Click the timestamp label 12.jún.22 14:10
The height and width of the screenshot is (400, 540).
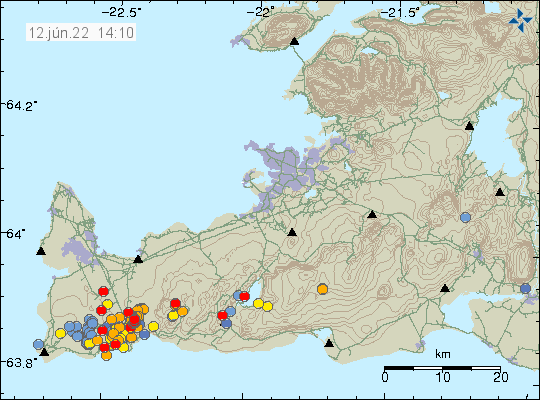[x=81, y=33]
